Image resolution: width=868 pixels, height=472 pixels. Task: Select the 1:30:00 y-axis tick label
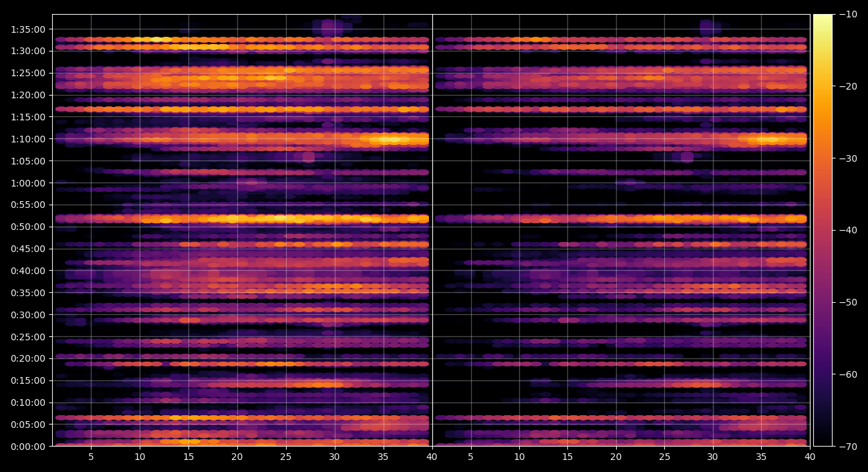click(x=28, y=51)
